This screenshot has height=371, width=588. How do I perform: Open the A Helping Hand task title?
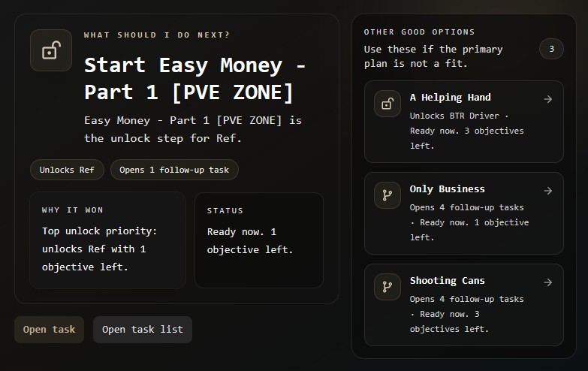(450, 98)
